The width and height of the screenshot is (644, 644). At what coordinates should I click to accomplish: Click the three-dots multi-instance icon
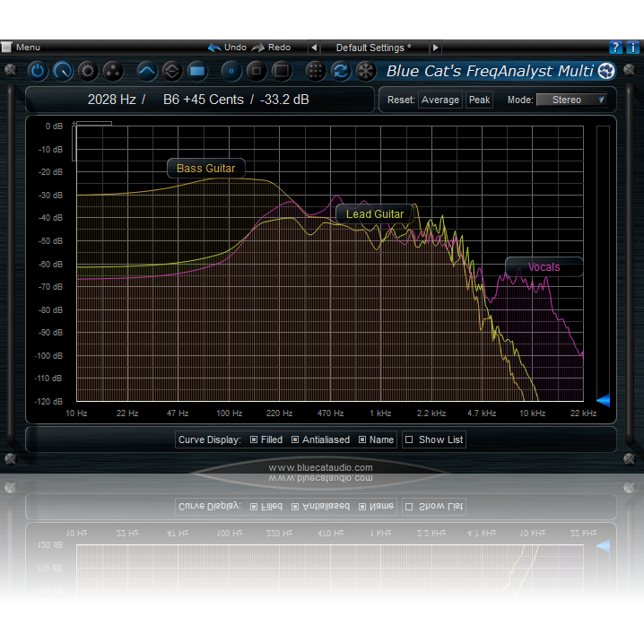(113, 71)
